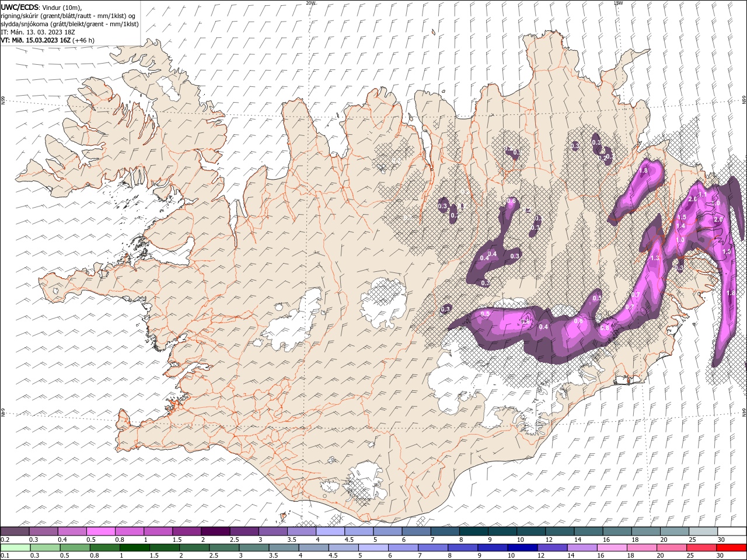Pick the dark plum 0.2–0.3 snow swatch
The image size is (747, 560).
[x=15, y=531]
